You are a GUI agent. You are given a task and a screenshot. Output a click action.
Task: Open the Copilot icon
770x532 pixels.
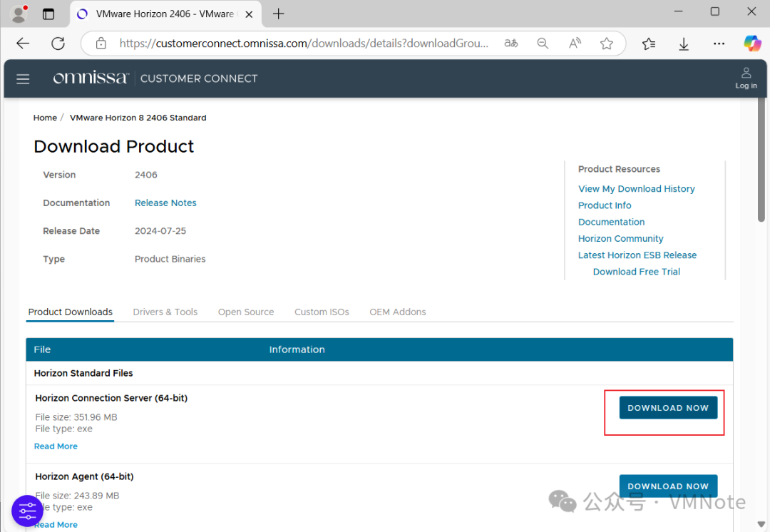click(x=752, y=44)
